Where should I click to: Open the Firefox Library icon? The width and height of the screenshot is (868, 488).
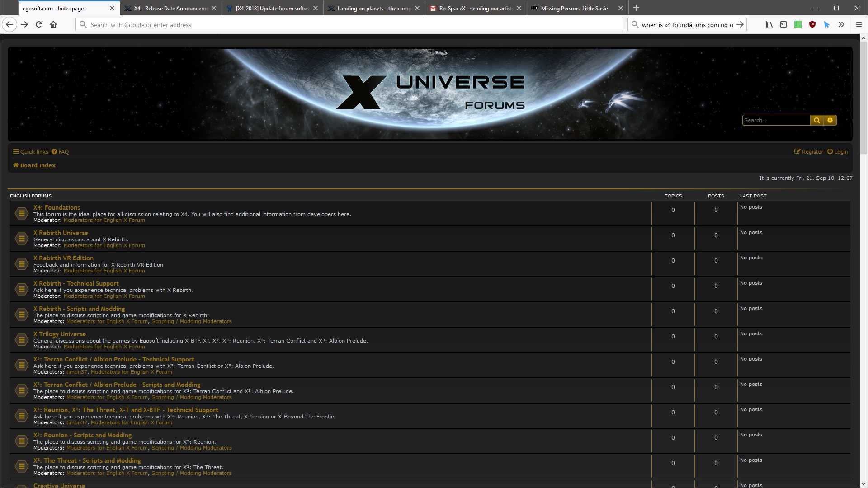click(x=769, y=25)
